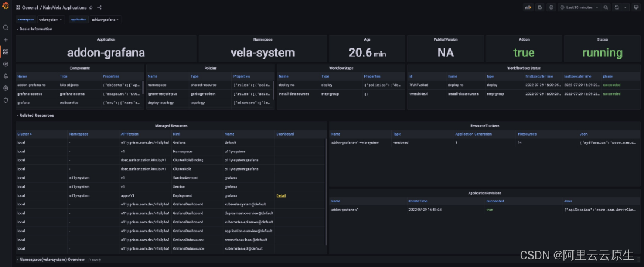Collapse the Basic Information row
This screenshot has height=267, width=644.
click(x=35, y=29)
